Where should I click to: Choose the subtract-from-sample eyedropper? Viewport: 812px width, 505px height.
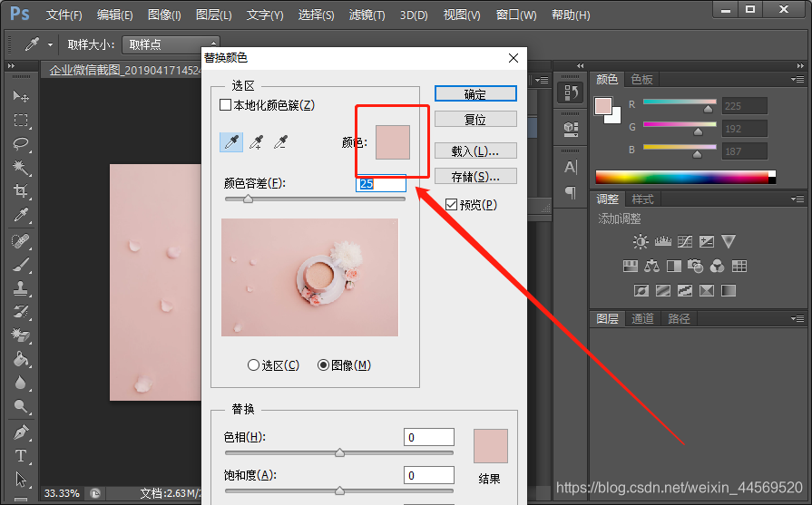tap(280, 141)
